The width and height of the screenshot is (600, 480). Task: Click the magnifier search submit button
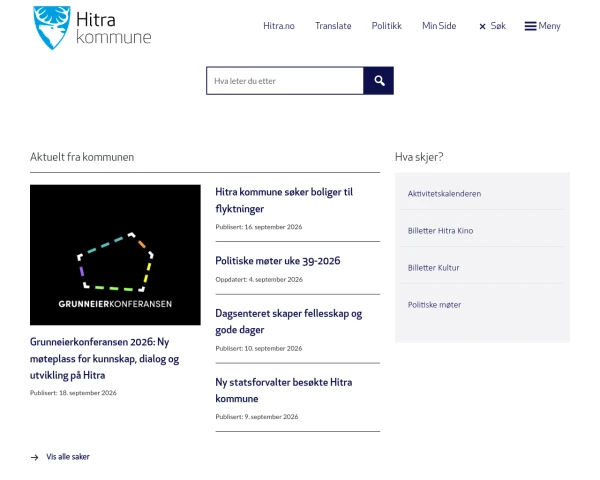pyautogui.click(x=378, y=81)
